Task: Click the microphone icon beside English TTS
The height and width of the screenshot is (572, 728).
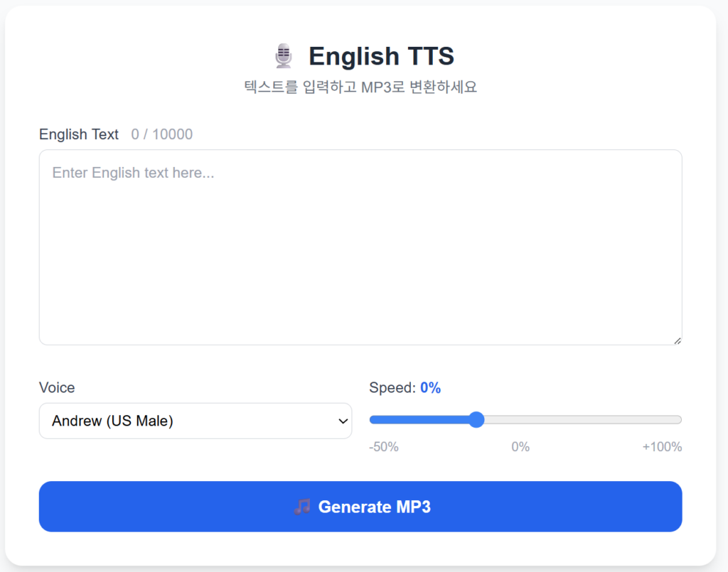Action: pyautogui.click(x=284, y=55)
